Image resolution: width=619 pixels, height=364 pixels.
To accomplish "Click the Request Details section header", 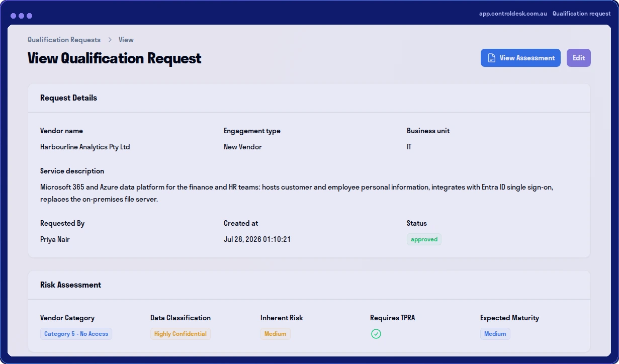I will [x=309, y=98].
